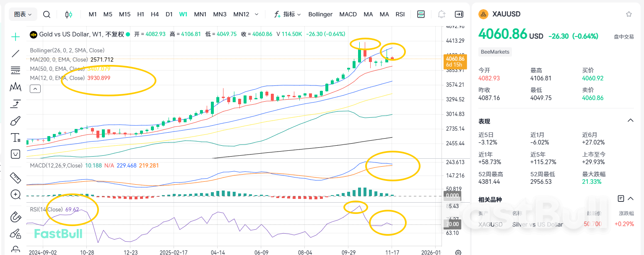Collapse the indicator legend with the caret button
Screen dimensions: 644x255
coord(35,89)
